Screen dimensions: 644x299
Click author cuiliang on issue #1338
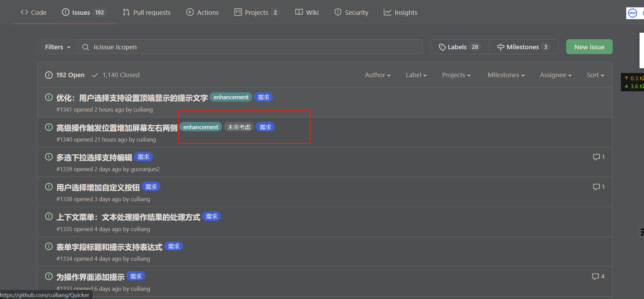pos(140,199)
